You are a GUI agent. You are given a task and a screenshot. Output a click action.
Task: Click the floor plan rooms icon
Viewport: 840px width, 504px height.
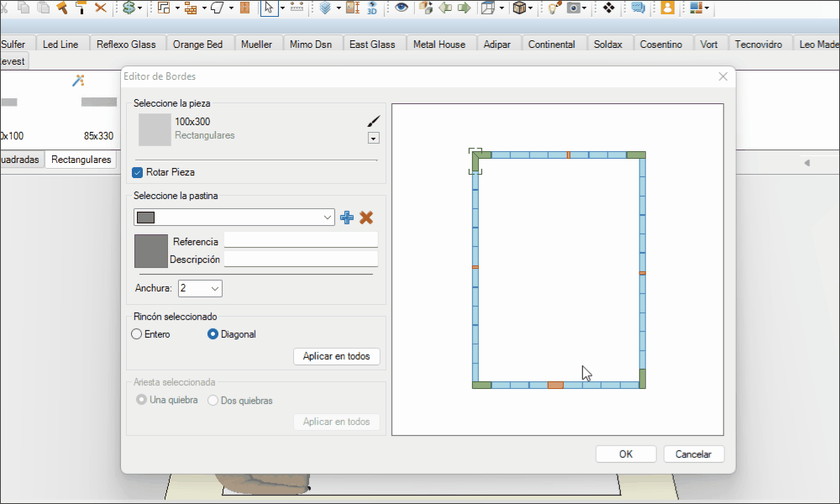[x=164, y=8]
